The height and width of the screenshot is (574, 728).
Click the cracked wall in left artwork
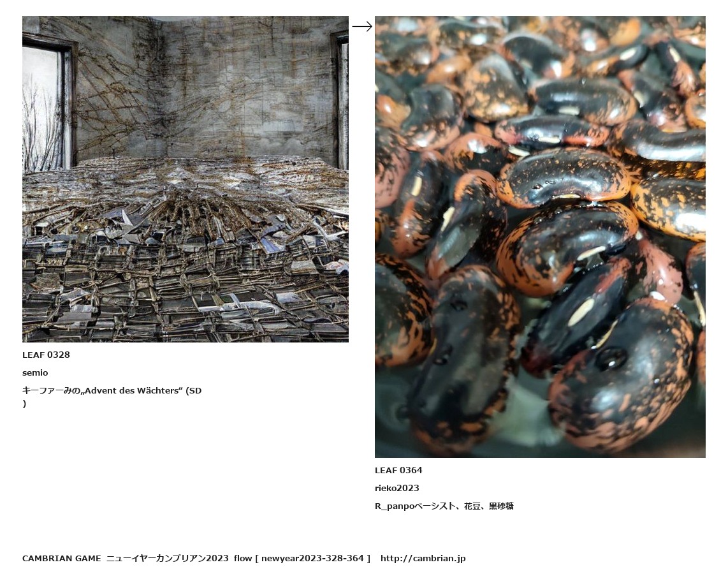click(x=204, y=88)
